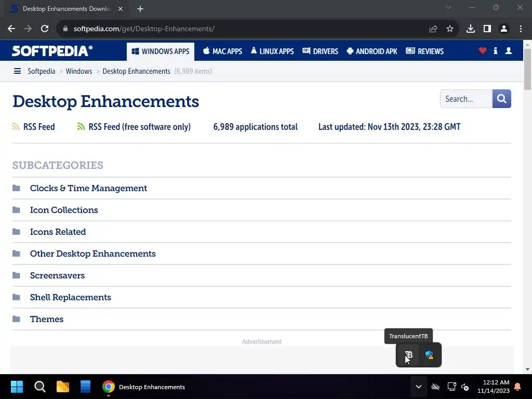
Task: Click the network display tray icon
Action: pyautogui.click(x=451, y=387)
